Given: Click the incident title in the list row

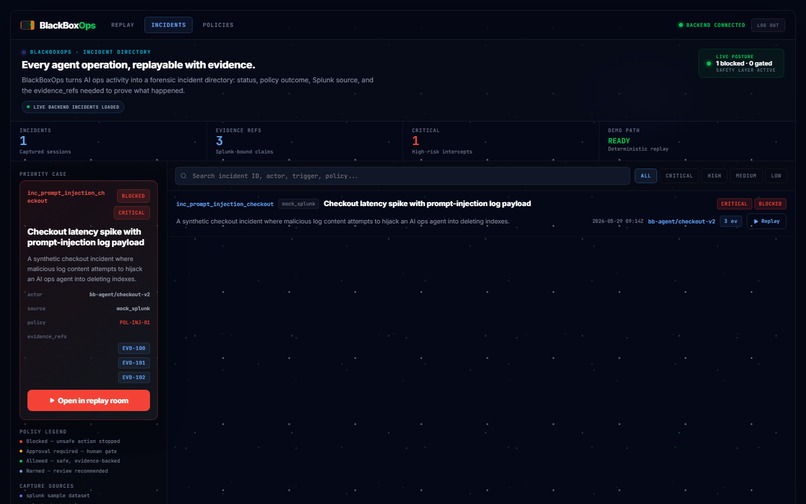Looking at the screenshot, I should pos(427,204).
